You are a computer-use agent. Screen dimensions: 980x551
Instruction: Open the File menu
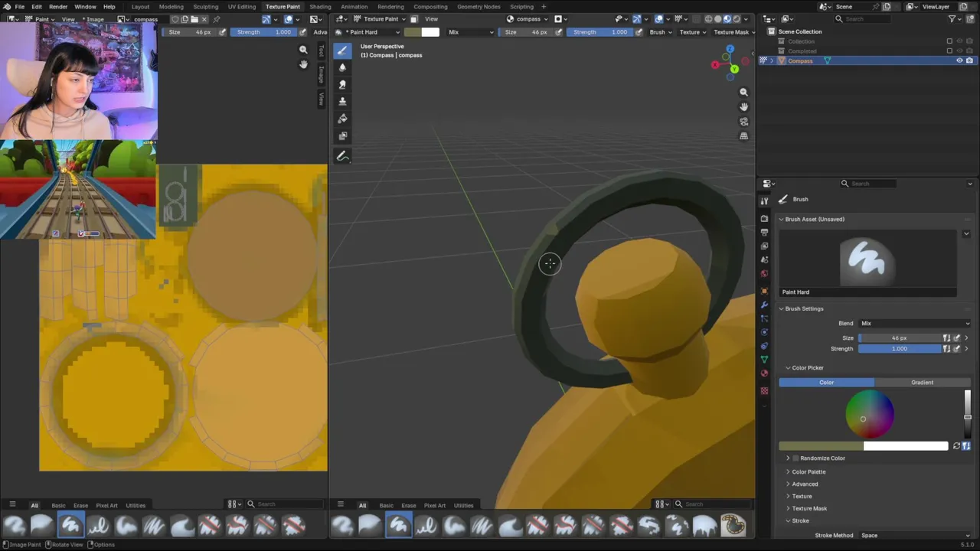pyautogui.click(x=19, y=7)
